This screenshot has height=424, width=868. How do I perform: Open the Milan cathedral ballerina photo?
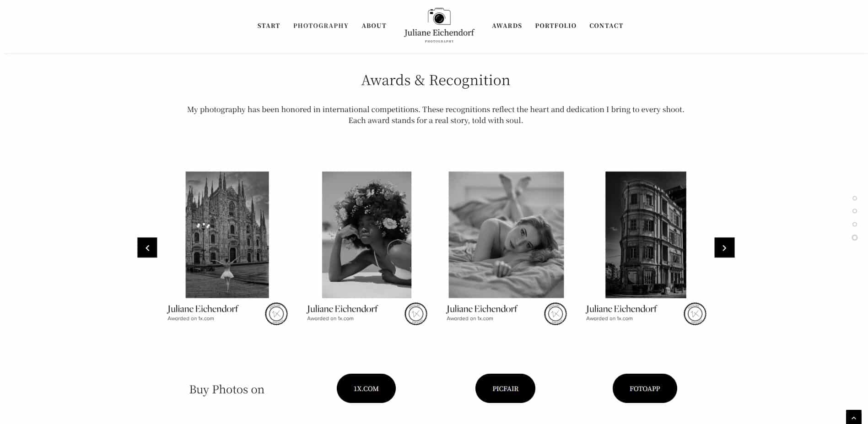click(227, 235)
